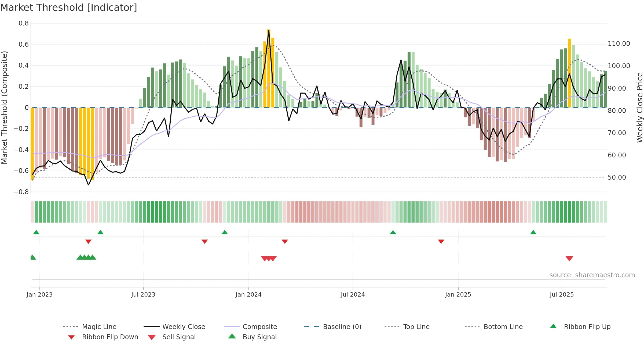644x362 pixels.
Task: Click the Jan 2025 axis label
Action: point(458,294)
